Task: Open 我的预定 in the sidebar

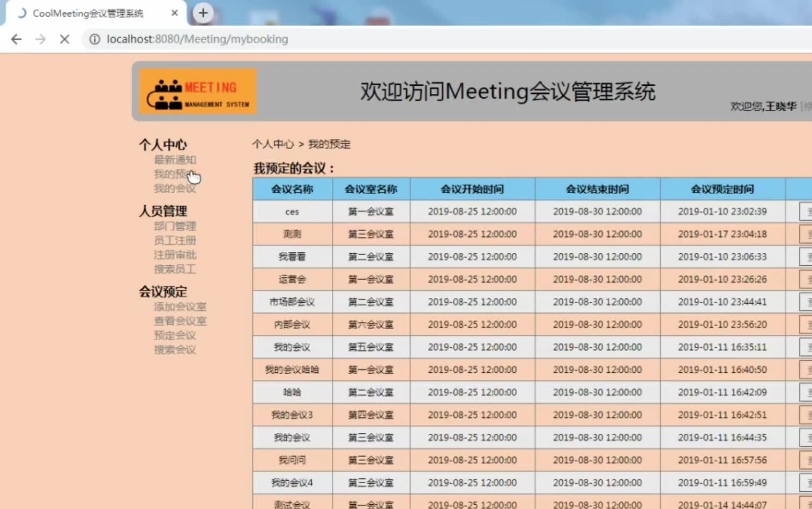Action: click(175, 174)
